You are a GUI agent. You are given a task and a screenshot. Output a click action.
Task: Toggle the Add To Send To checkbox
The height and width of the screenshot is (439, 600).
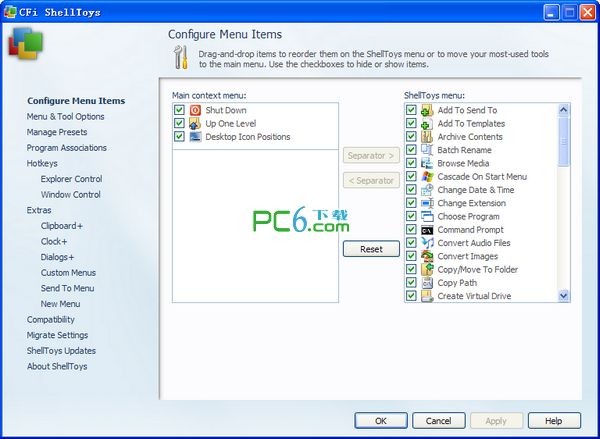411,110
